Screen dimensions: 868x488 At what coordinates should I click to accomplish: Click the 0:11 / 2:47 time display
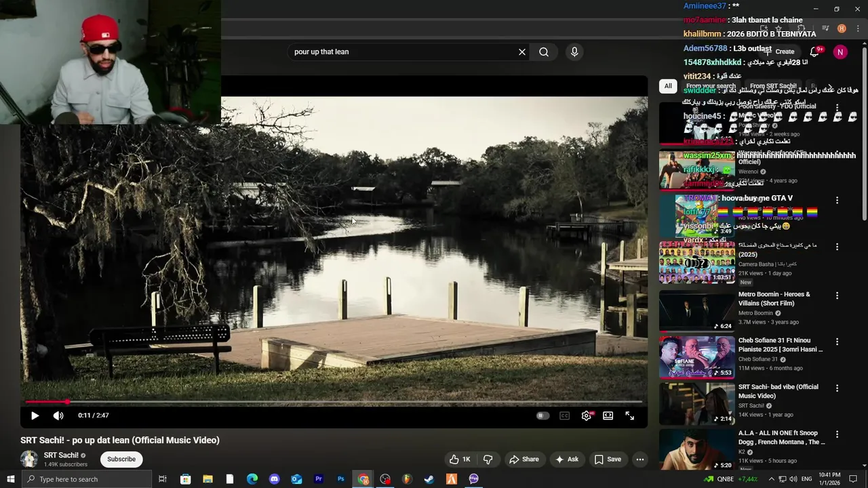click(94, 415)
